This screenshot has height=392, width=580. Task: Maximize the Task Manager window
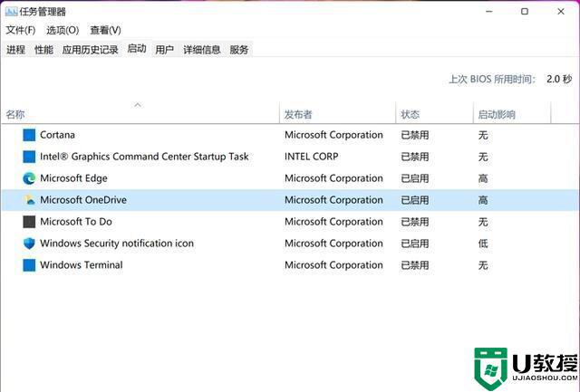click(525, 12)
